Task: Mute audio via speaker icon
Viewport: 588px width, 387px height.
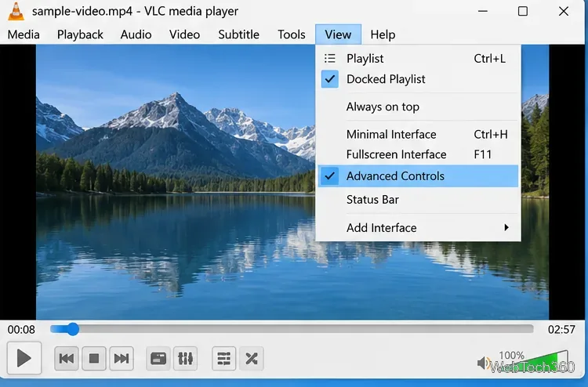Action: (x=484, y=363)
